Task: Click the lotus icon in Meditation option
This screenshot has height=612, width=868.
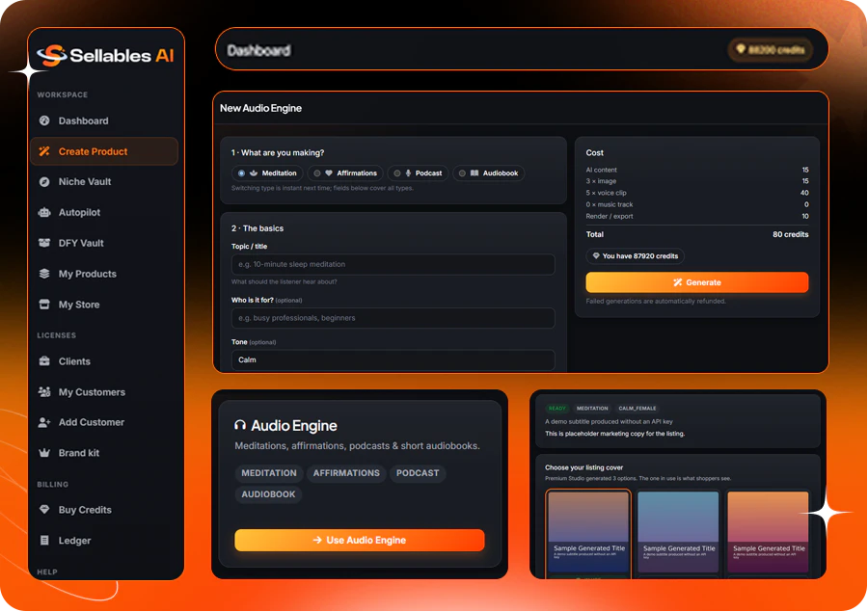Action: tap(254, 173)
